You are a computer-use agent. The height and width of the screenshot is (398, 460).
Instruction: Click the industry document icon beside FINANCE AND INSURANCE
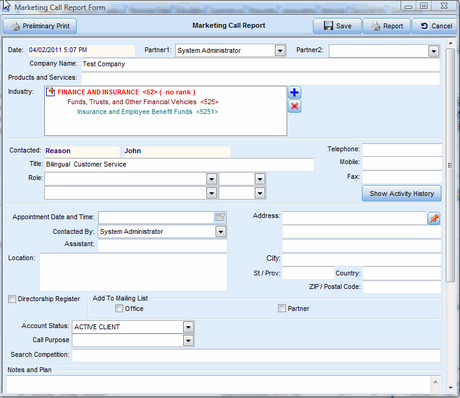click(x=50, y=92)
